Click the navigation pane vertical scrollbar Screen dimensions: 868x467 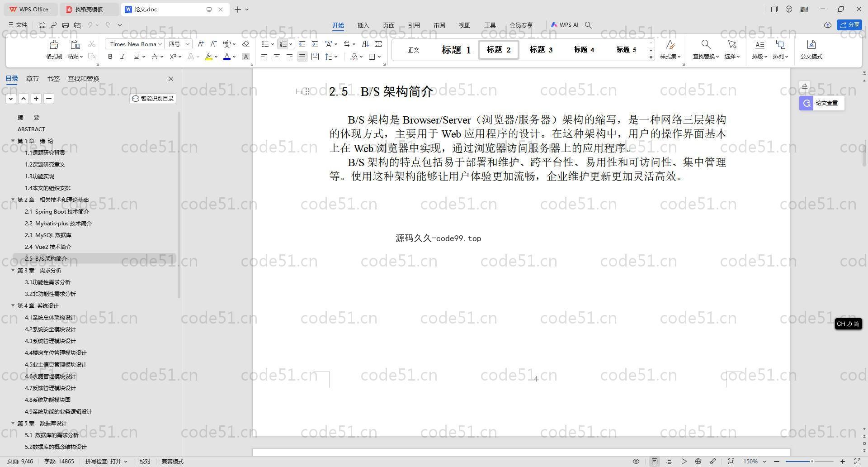tap(179, 205)
